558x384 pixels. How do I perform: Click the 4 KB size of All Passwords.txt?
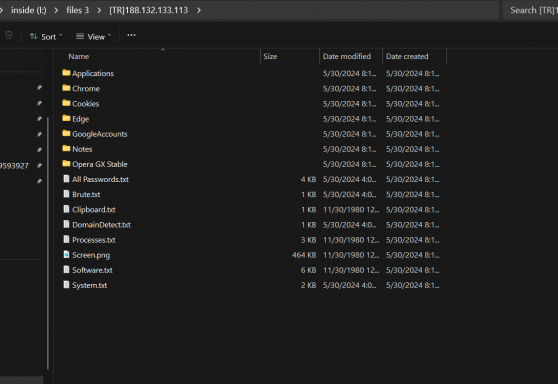(308, 179)
